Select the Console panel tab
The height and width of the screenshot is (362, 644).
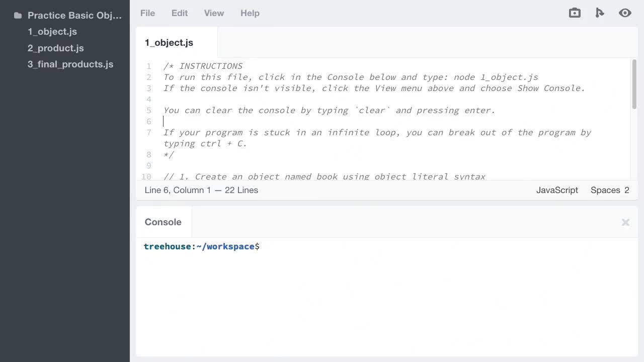coord(163,222)
